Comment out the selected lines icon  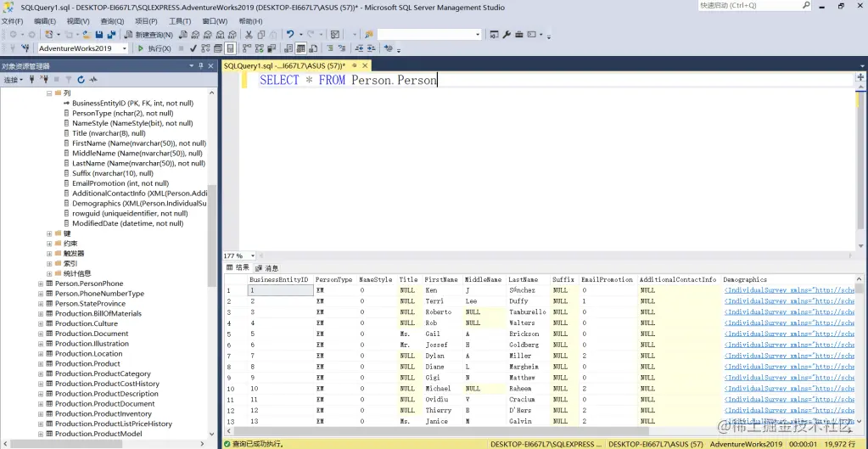[x=329, y=48]
